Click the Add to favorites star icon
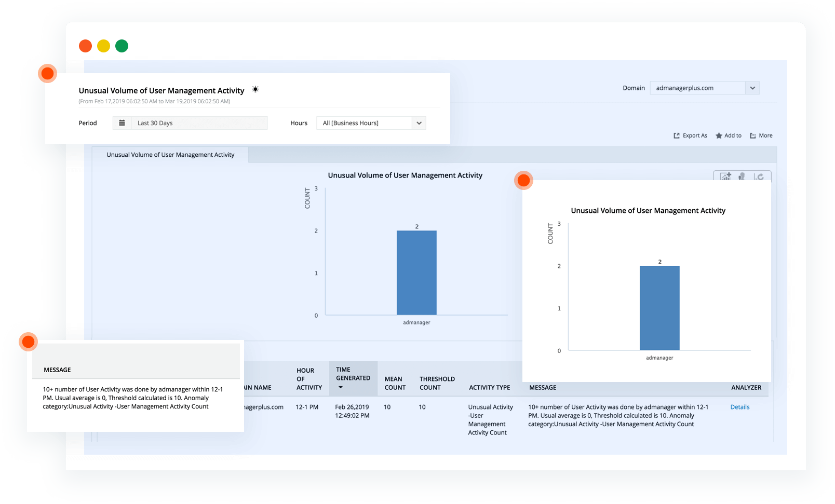This screenshot has height=504, width=835. [x=720, y=135]
